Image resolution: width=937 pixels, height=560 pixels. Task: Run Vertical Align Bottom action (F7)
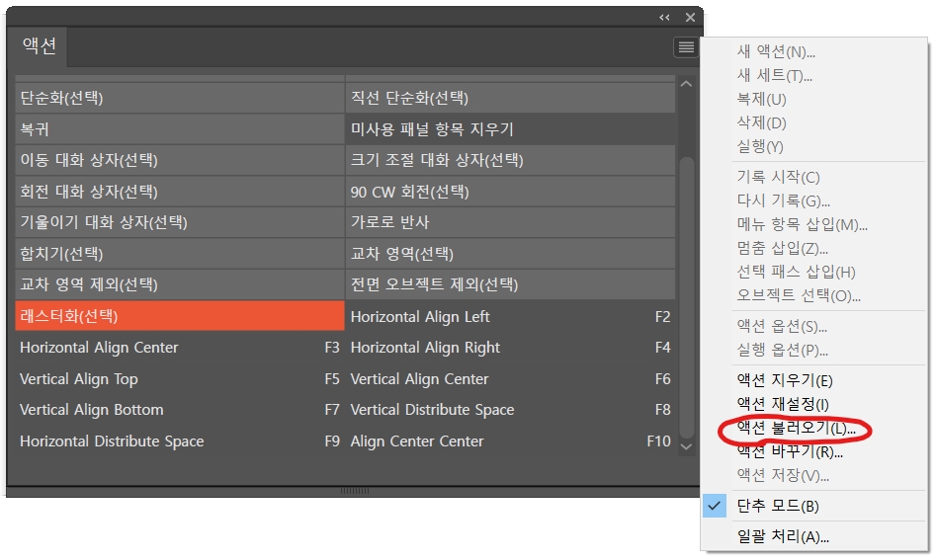[179, 410]
